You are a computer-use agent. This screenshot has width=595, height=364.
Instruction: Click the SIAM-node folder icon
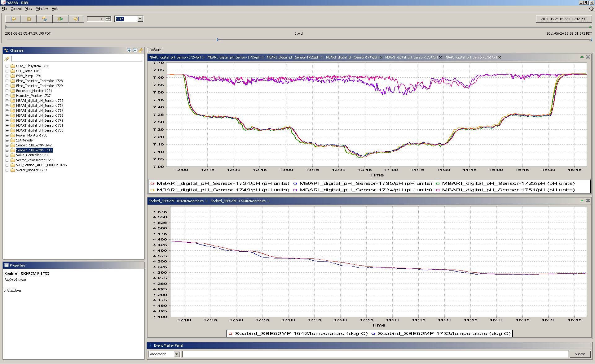[13, 141]
